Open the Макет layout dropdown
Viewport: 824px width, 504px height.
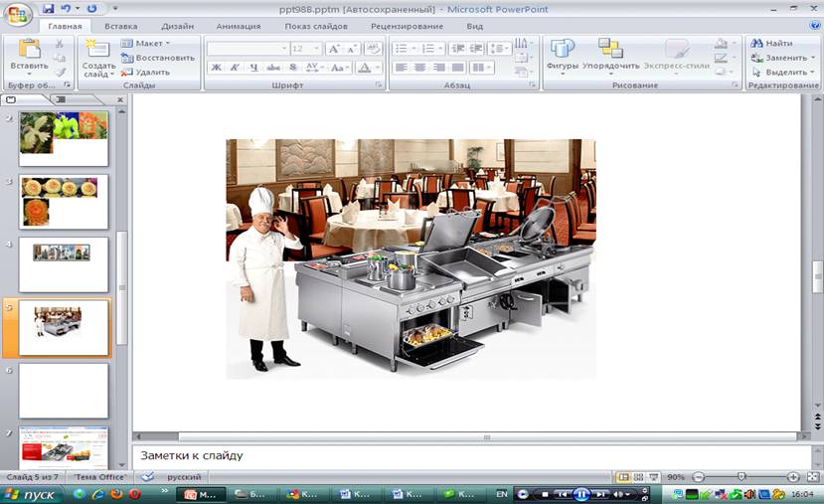[146, 44]
